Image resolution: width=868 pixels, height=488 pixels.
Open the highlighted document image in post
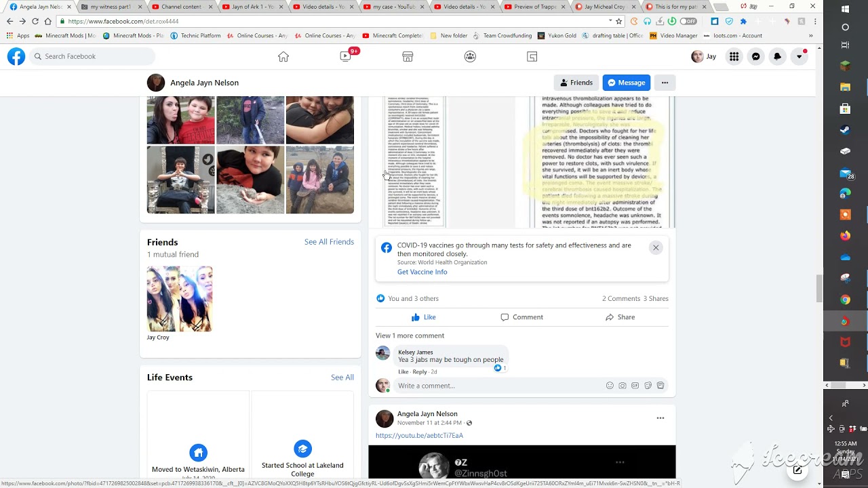(x=602, y=161)
